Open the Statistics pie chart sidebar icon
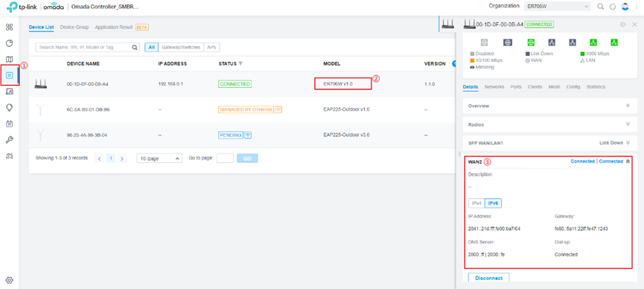This screenshot has height=289, width=644. click(x=10, y=43)
